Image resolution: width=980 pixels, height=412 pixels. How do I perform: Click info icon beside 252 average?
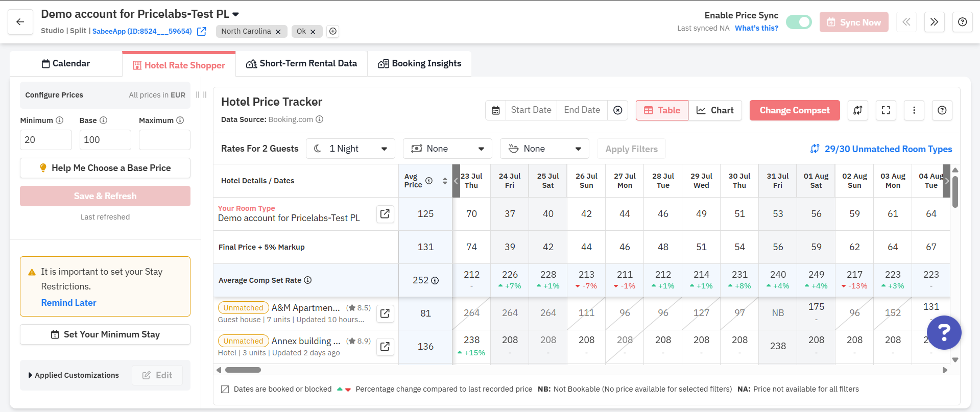pos(435,281)
